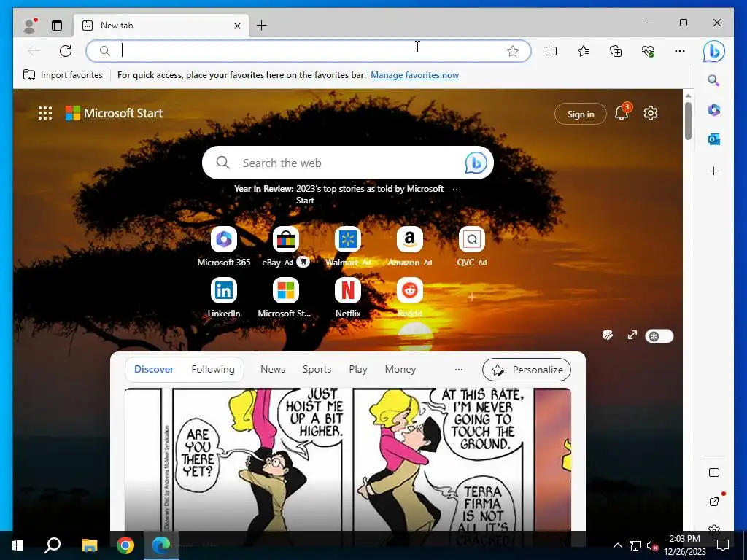Screen dimensions: 747x560
Task: Focus the address bar
Action: point(309,51)
